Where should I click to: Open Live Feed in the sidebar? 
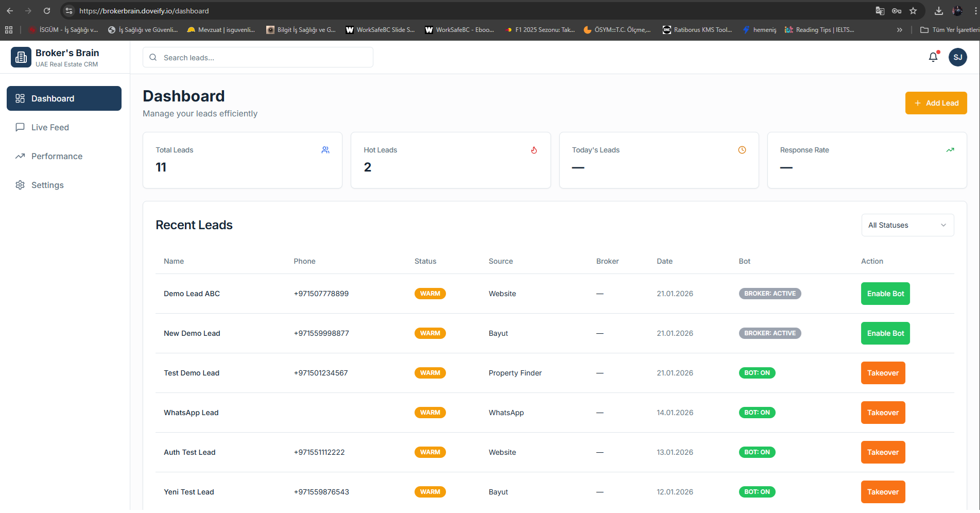[x=50, y=127]
